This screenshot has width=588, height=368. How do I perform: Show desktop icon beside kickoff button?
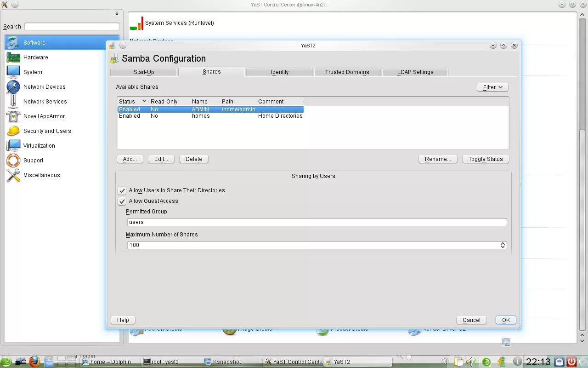point(21,362)
